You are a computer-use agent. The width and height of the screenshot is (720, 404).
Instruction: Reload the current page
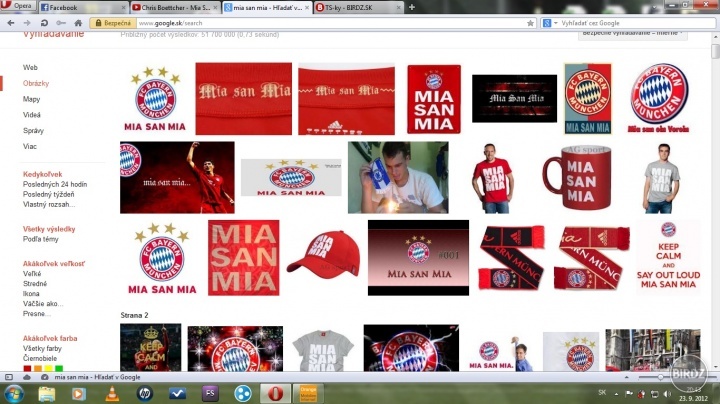(x=44, y=23)
